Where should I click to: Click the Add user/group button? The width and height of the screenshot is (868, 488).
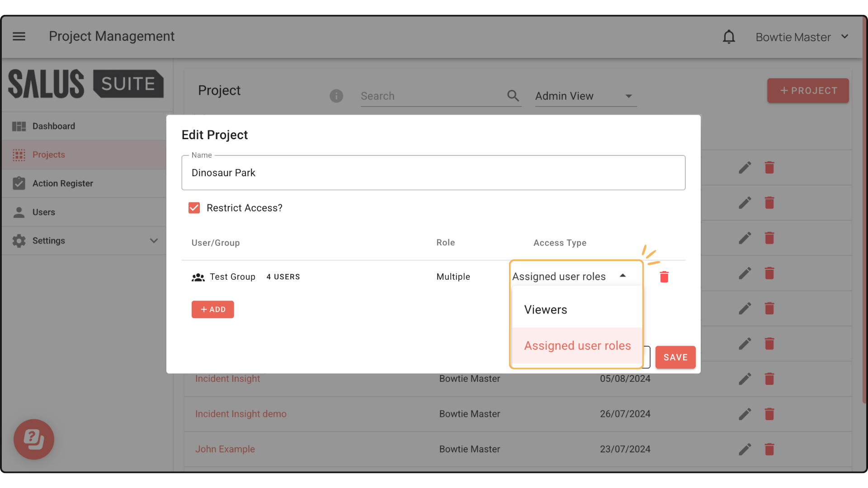pyautogui.click(x=212, y=310)
